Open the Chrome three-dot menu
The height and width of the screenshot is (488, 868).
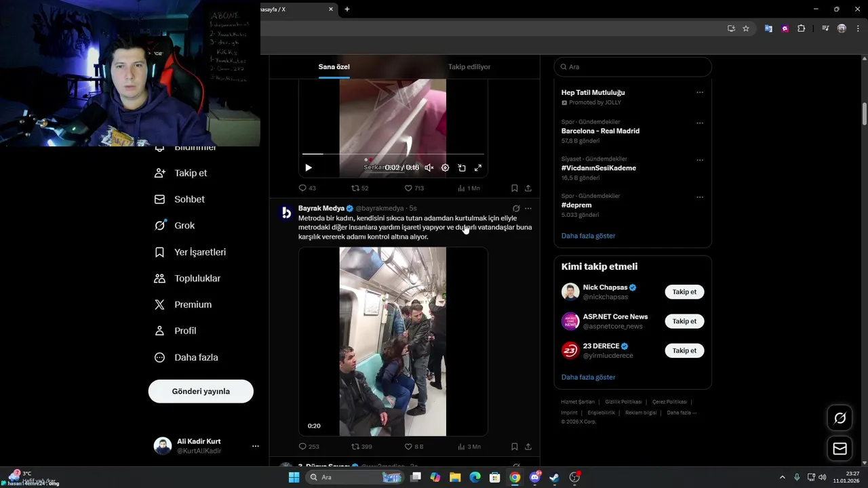(x=858, y=28)
